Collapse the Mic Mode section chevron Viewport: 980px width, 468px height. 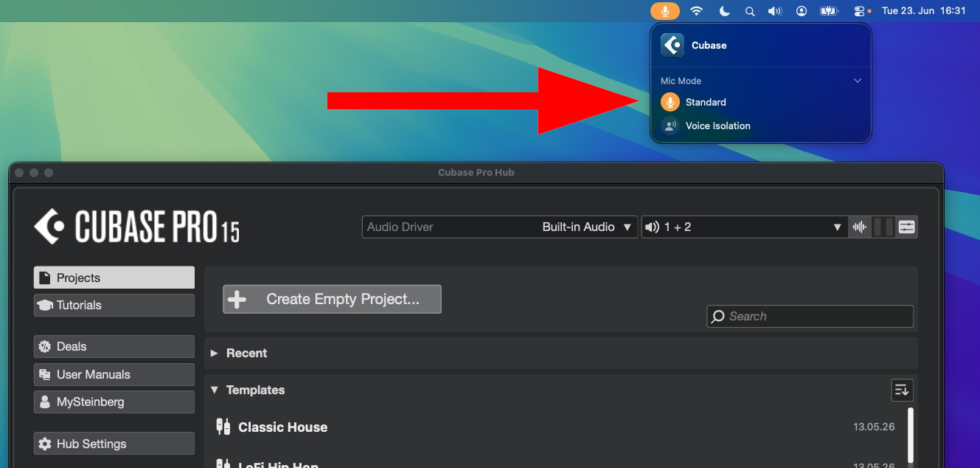point(858,80)
